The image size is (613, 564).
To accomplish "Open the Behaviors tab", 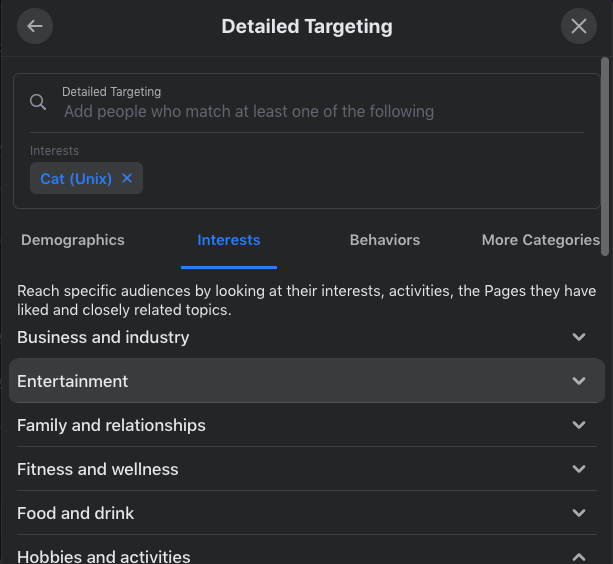I will pyautogui.click(x=385, y=240).
